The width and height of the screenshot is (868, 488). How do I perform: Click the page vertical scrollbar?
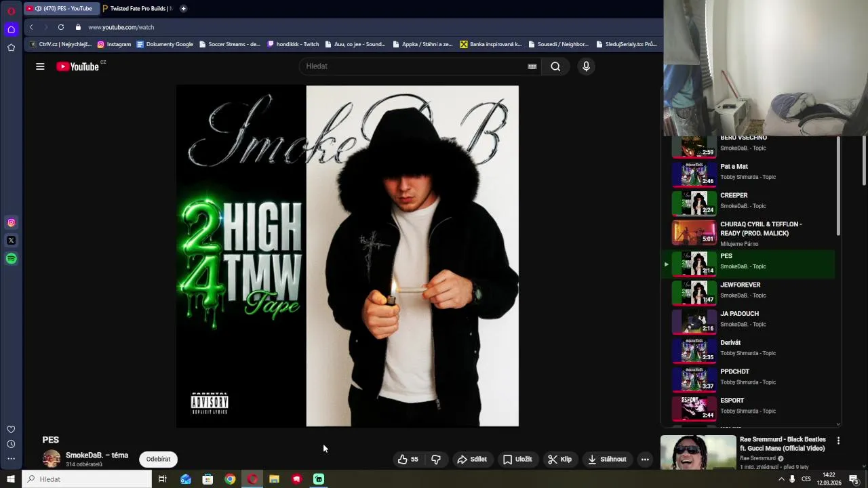[864, 161]
